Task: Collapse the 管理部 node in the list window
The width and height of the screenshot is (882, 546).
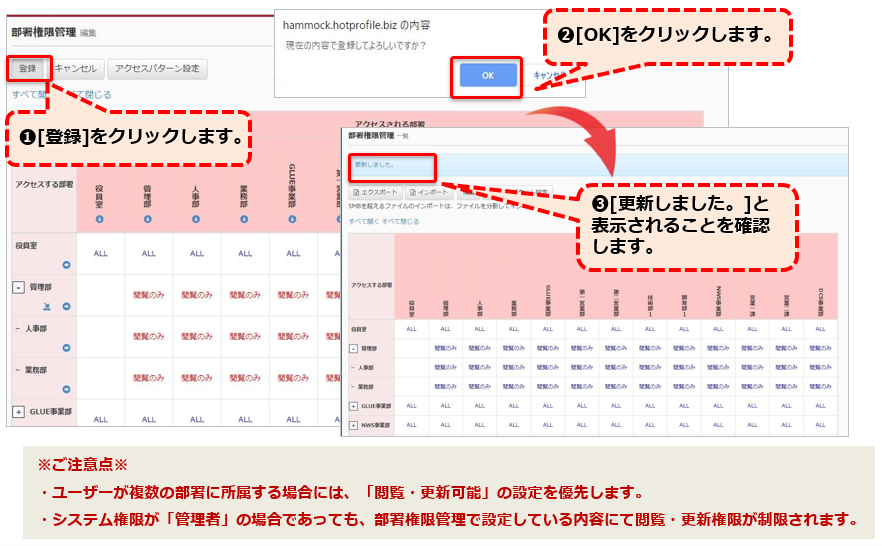Action: tap(353, 349)
